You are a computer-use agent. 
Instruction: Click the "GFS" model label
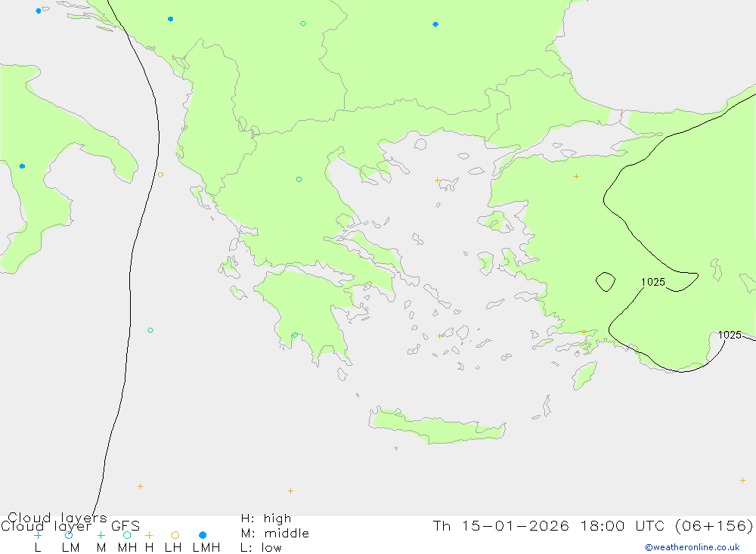pos(125,526)
